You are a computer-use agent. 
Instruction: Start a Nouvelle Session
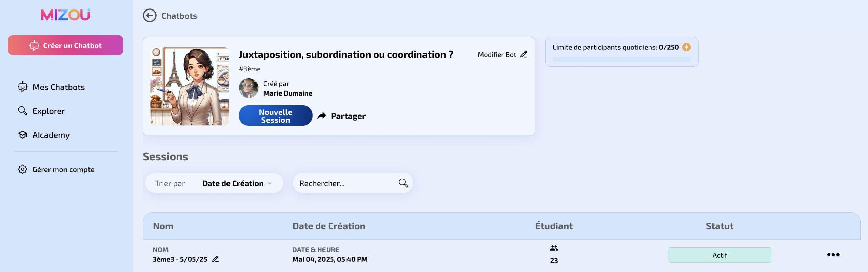276,116
